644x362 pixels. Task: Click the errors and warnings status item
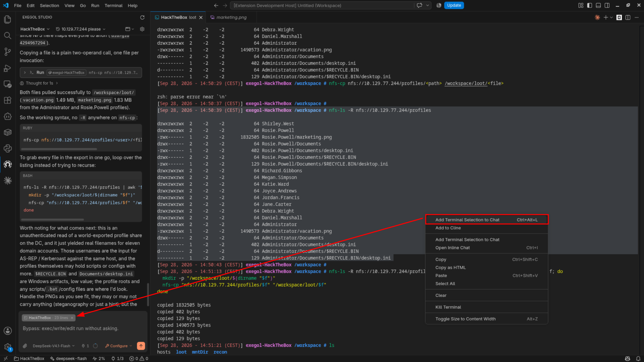tap(139, 359)
